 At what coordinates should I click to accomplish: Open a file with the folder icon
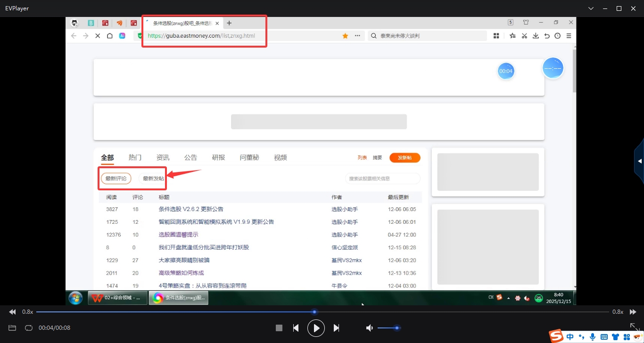[12, 328]
